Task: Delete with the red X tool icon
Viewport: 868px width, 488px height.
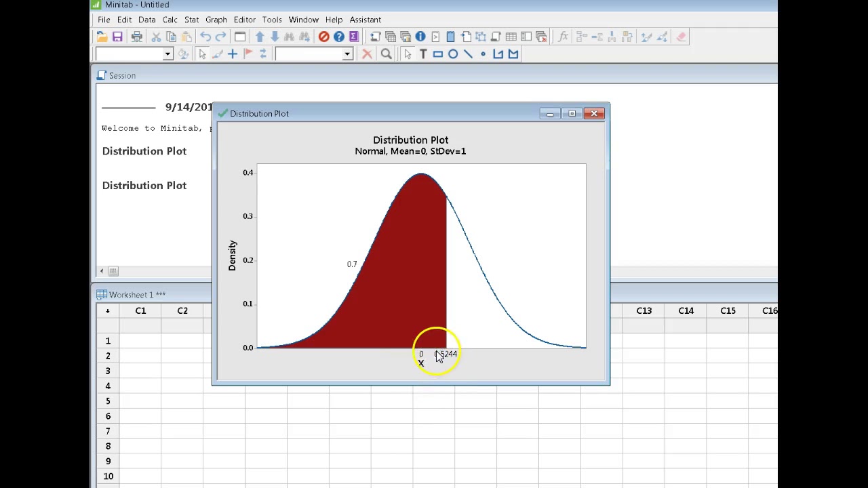Action: tap(367, 54)
